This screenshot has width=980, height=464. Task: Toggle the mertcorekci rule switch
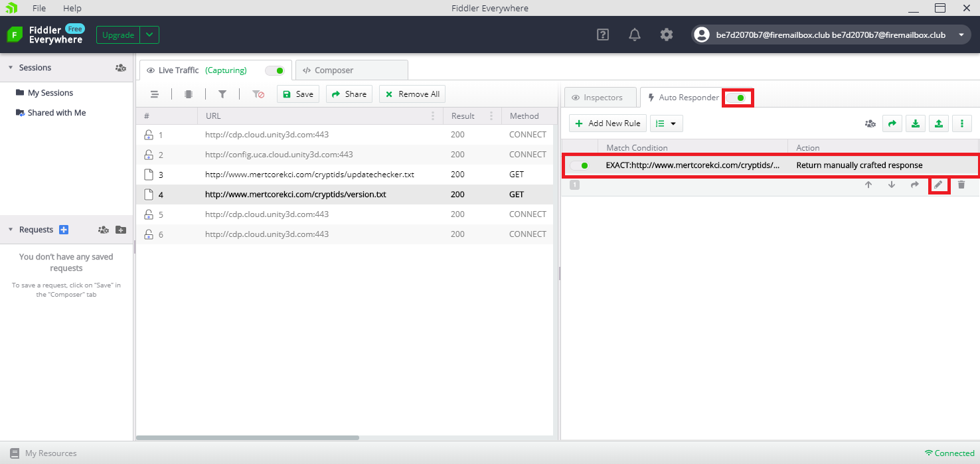pos(580,165)
